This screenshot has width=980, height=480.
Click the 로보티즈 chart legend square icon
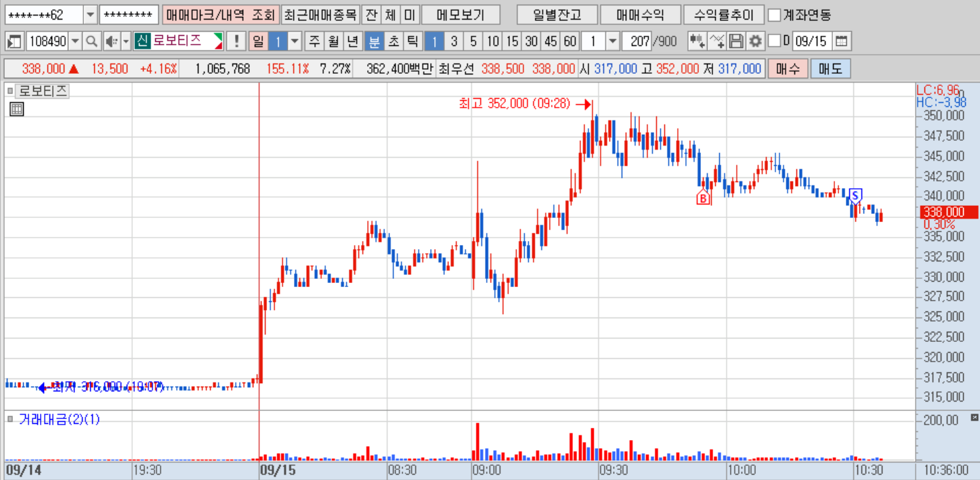[x=9, y=91]
